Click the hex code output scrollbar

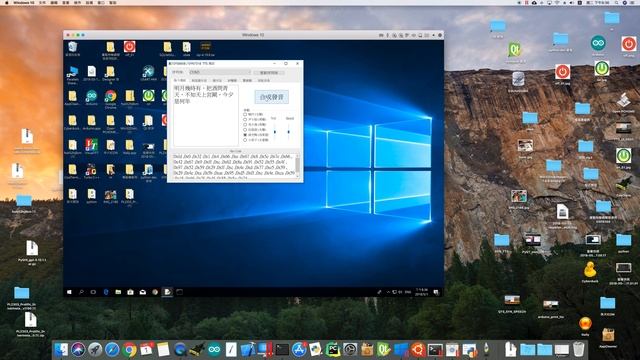[298, 165]
